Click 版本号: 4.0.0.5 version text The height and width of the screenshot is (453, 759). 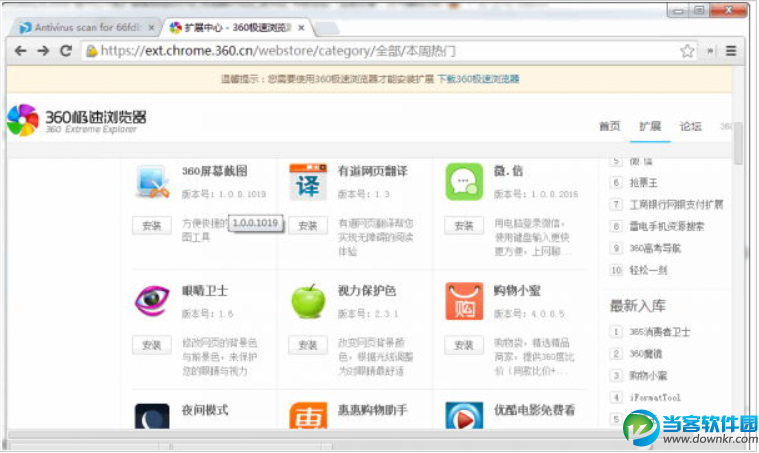pos(529,314)
